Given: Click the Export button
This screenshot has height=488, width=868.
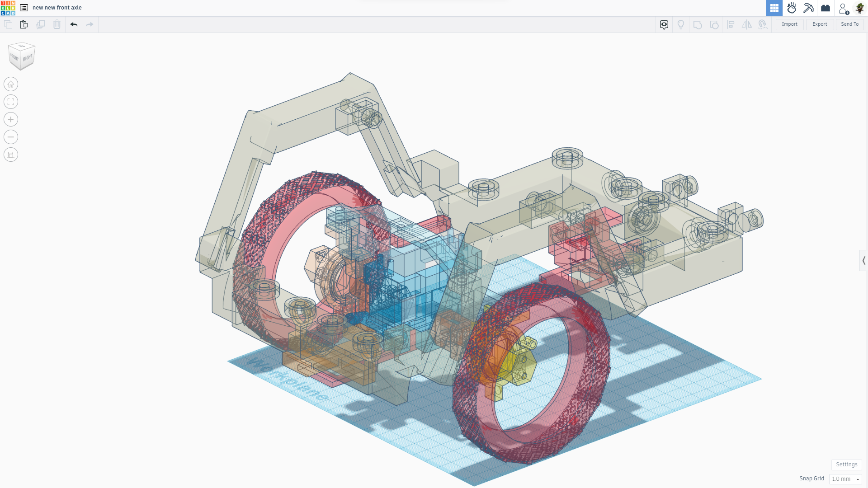Looking at the screenshot, I should (819, 24).
